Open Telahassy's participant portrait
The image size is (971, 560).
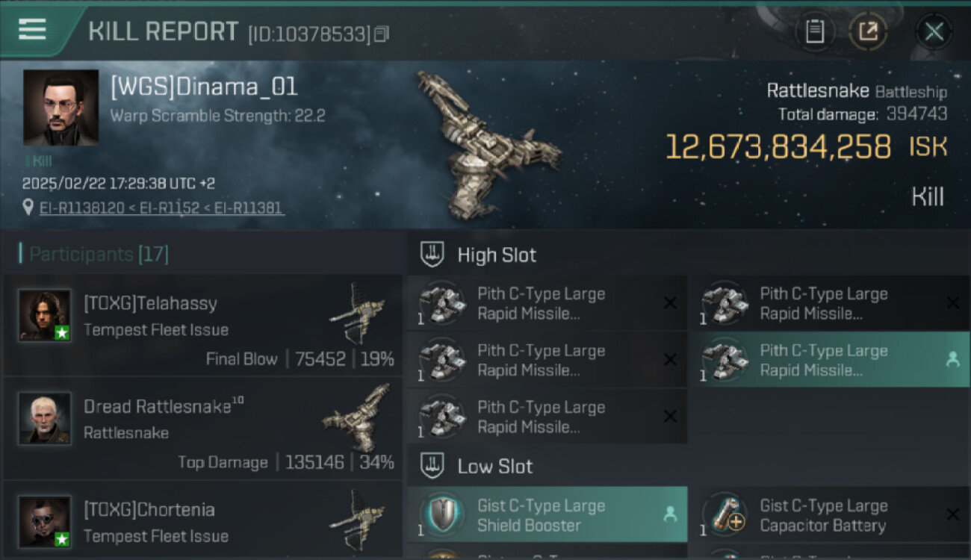(x=45, y=315)
